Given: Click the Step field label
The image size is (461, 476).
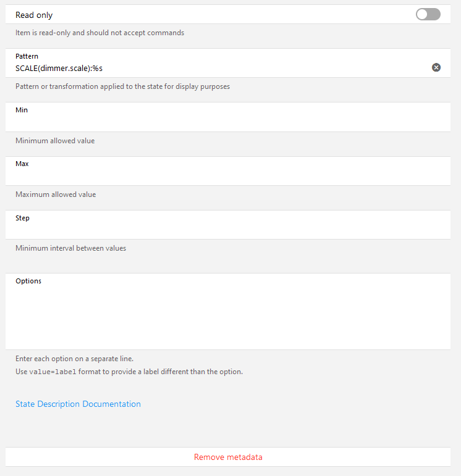Looking at the screenshot, I should (22, 218).
